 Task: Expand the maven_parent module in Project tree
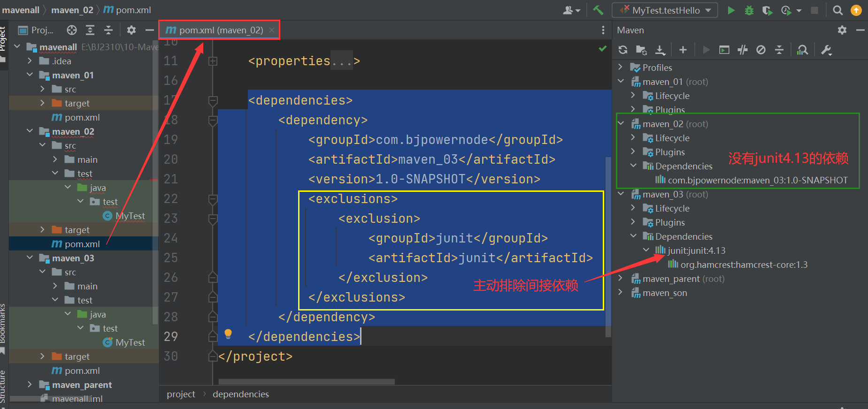click(x=30, y=385)
